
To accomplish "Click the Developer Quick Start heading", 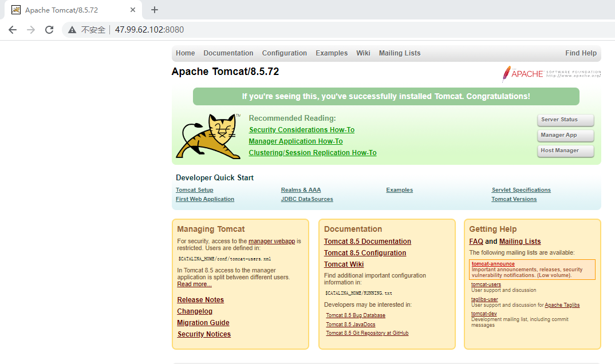I will tap(215, 177).
